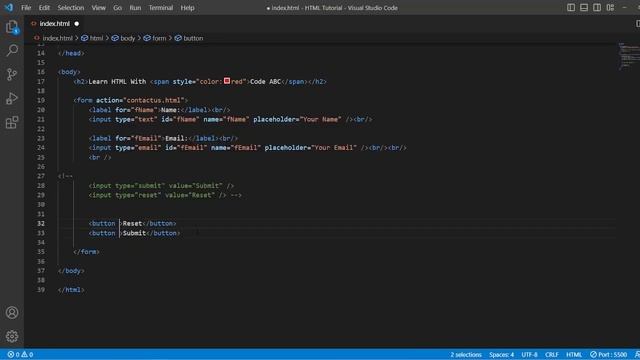Click the closing </form> tag
The width and height of the screenshot is (640, 360).
pos(86,252)
